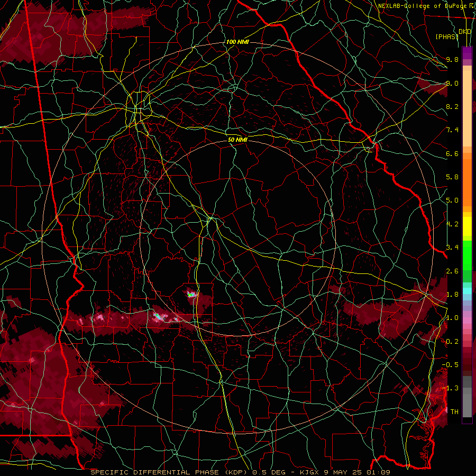The height and width of the screenshot is (476, 476).
Task: Click the [PHAS] units label
Action: tap(447, 36)
